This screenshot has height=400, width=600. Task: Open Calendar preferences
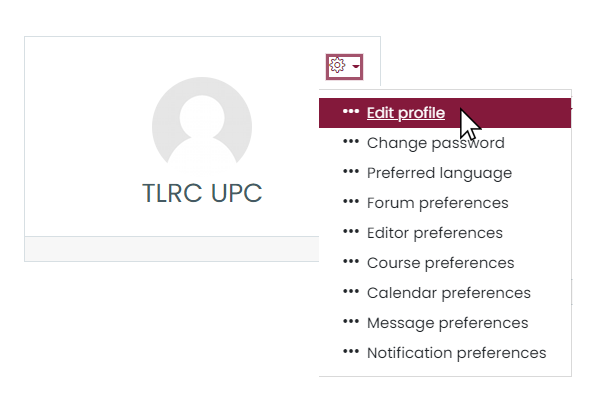click(x=448, y=293)
